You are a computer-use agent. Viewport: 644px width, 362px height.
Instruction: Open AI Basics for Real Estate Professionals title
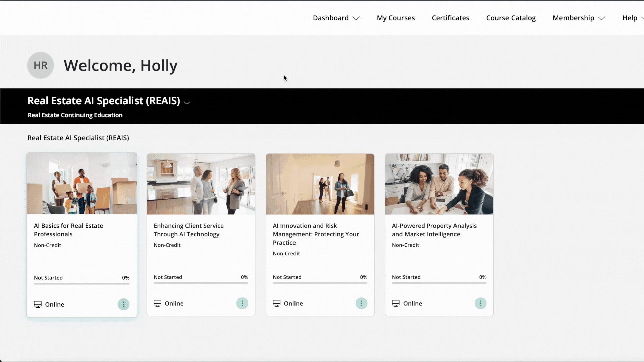click(x=68, y=230)
